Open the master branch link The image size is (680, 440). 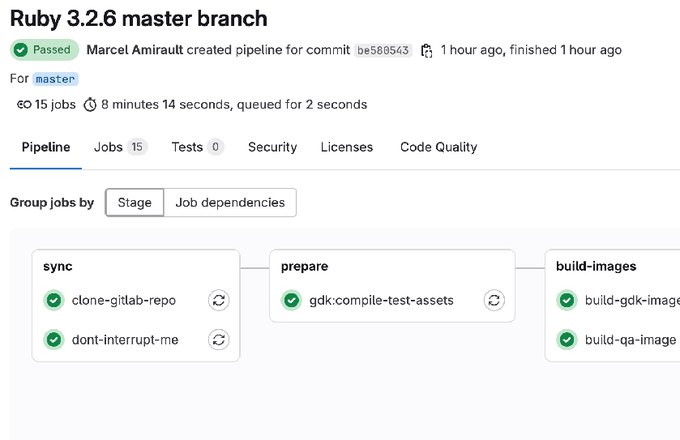55,79
